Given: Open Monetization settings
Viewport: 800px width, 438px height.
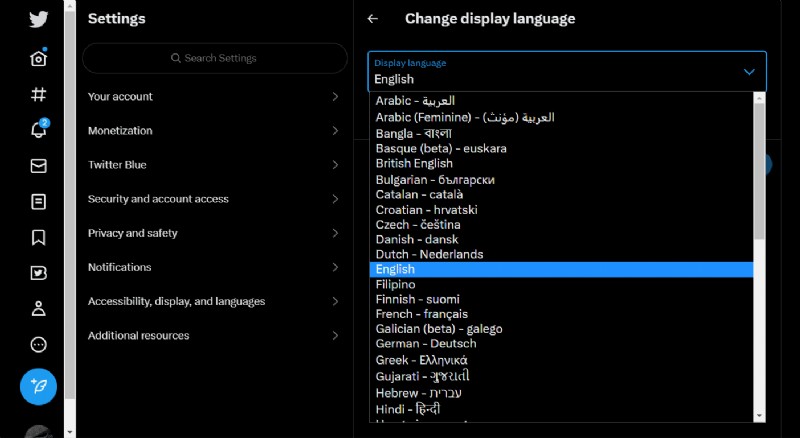Looking at the screenshot, I should (214, 131).
